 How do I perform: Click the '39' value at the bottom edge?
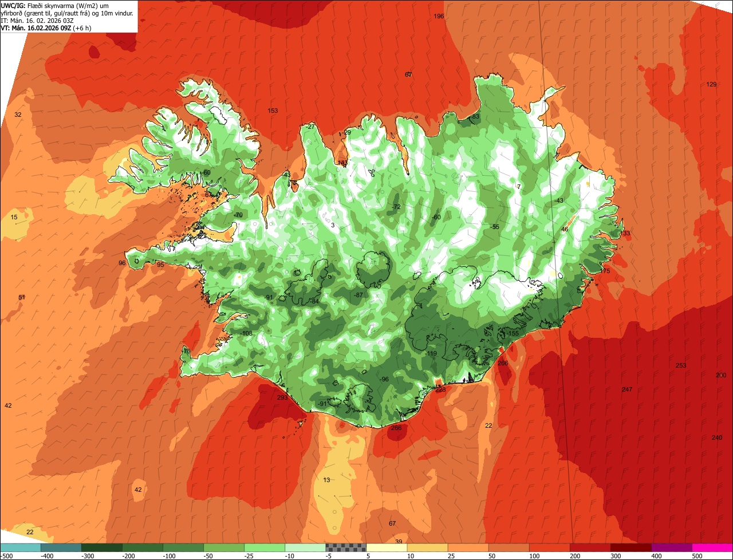coord(399,542)
